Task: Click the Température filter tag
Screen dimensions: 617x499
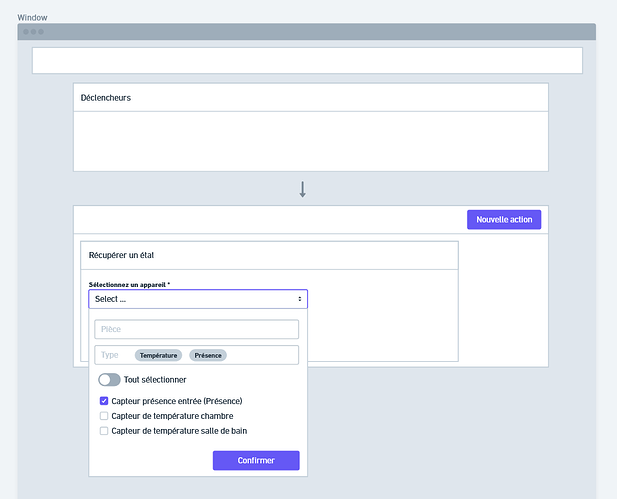Action: pos(159,355)
